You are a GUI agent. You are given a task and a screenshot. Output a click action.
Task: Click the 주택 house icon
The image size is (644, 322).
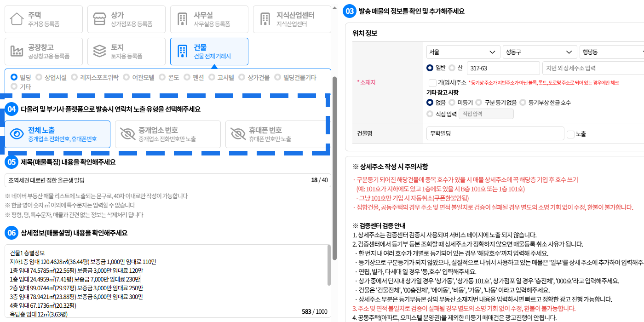[x=17, y=19]
